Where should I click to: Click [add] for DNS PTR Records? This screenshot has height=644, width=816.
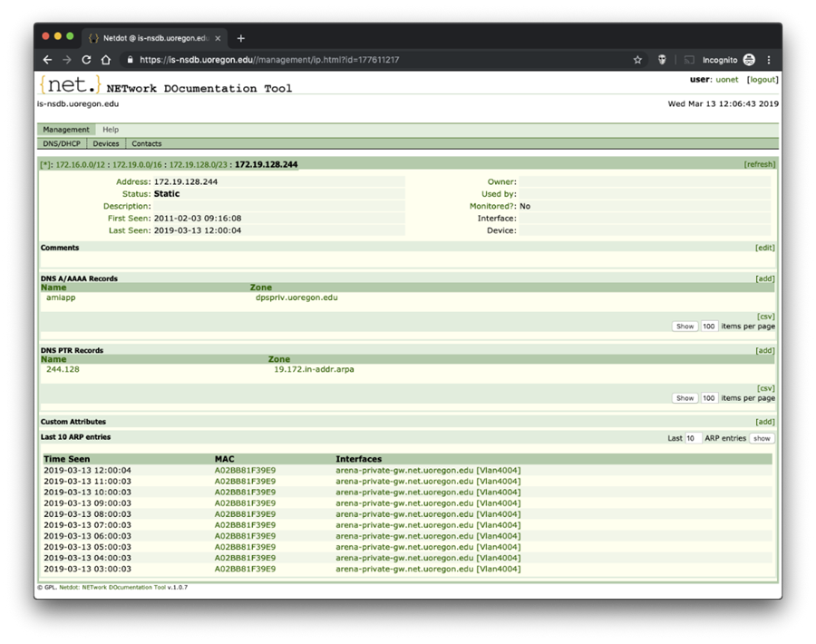point(764,351)
